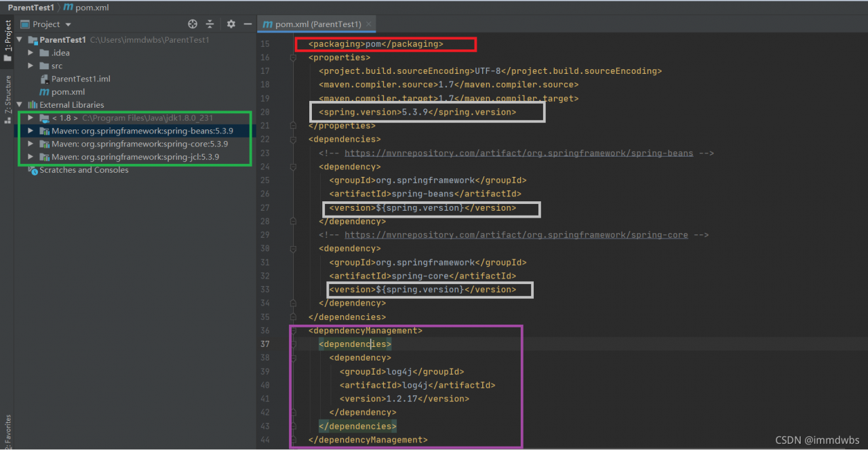868x450 pixels.
Task: Select Scratches and Consoles item
Action: (x=83, y=170)
